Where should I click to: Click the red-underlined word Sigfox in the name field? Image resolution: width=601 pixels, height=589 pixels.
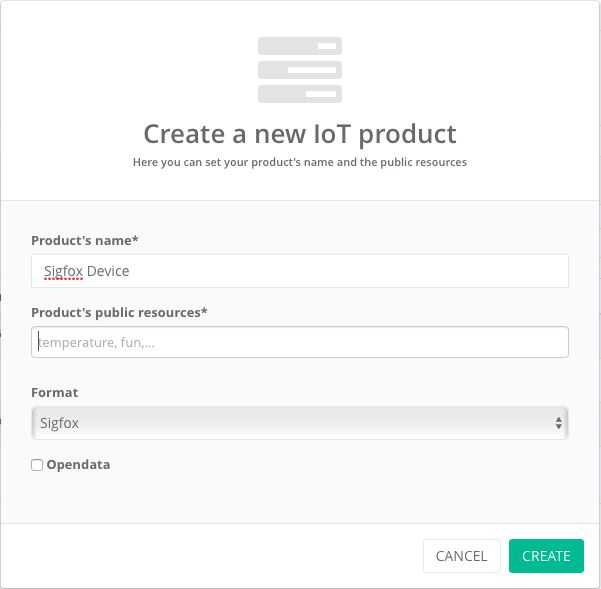coord(62,271)
